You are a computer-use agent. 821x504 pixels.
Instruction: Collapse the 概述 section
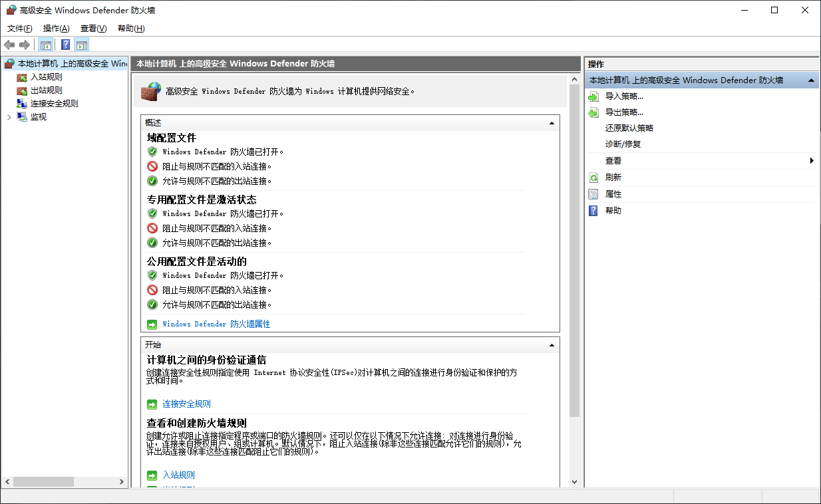coord(552,123)
